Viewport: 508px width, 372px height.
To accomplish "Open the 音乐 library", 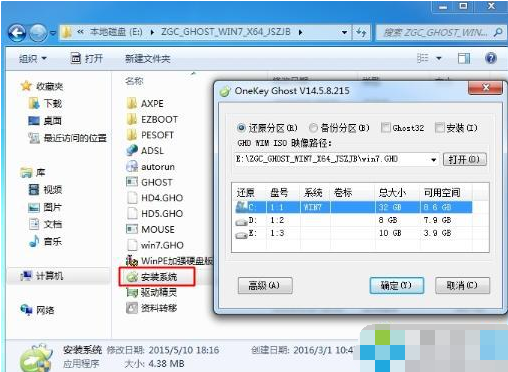I will point(45,241).
